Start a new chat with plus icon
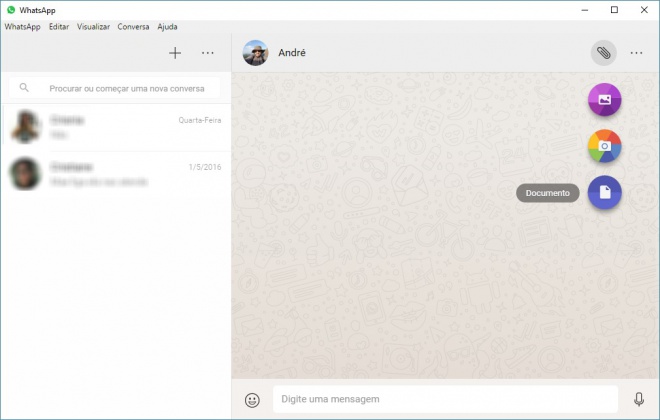 175,53
